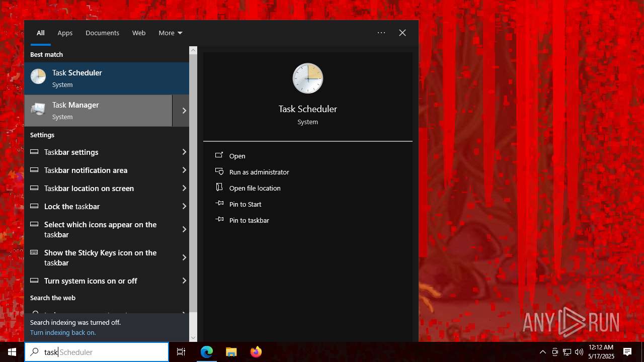Click Open in the Task Scheduler actions
The image size is (644, 362).
point(237,156)
